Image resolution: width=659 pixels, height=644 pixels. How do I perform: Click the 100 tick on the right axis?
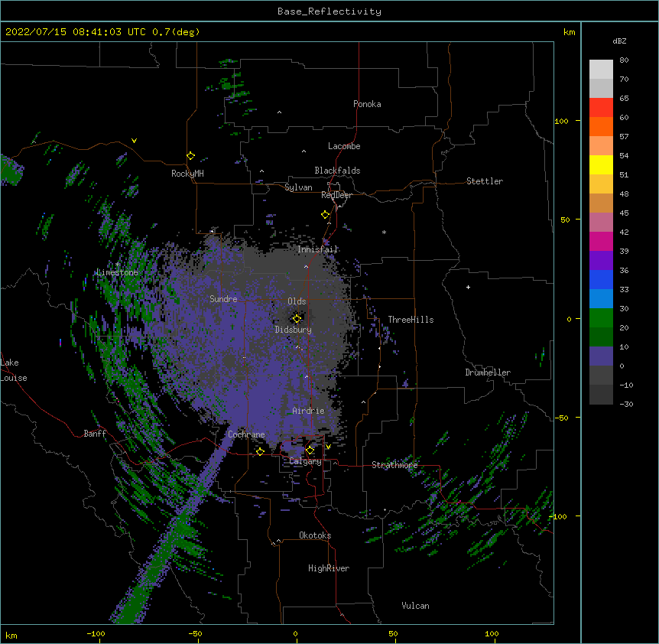(561, 121)
